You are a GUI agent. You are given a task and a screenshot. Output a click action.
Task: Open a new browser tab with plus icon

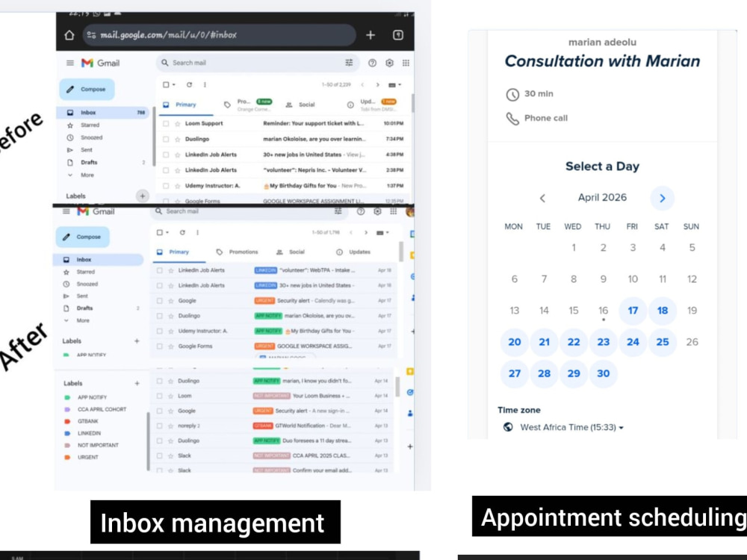pyautogui.click(x=371, y=35)
